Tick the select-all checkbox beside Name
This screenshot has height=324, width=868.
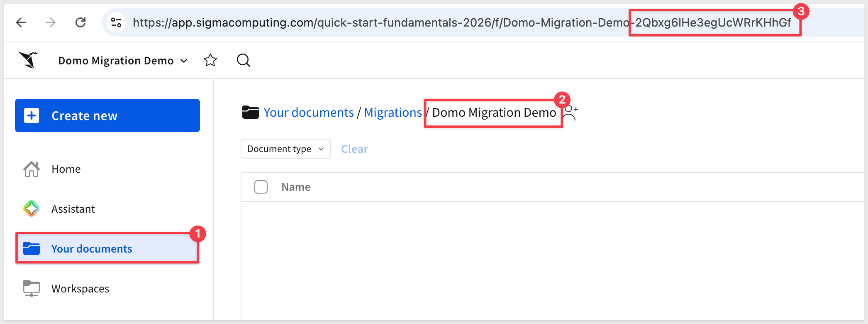point(261,187)
